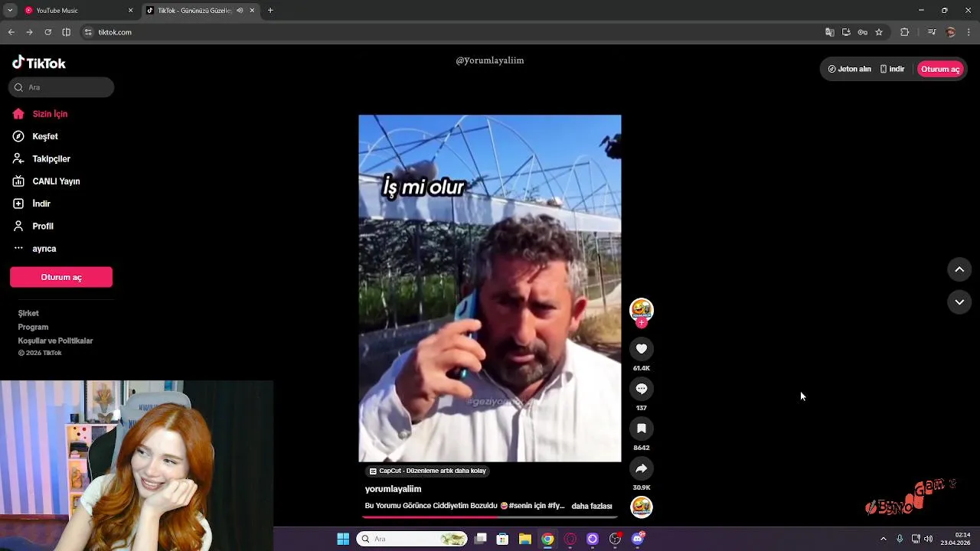
Task: Bookmark this page with star icon
Action: 879,32
